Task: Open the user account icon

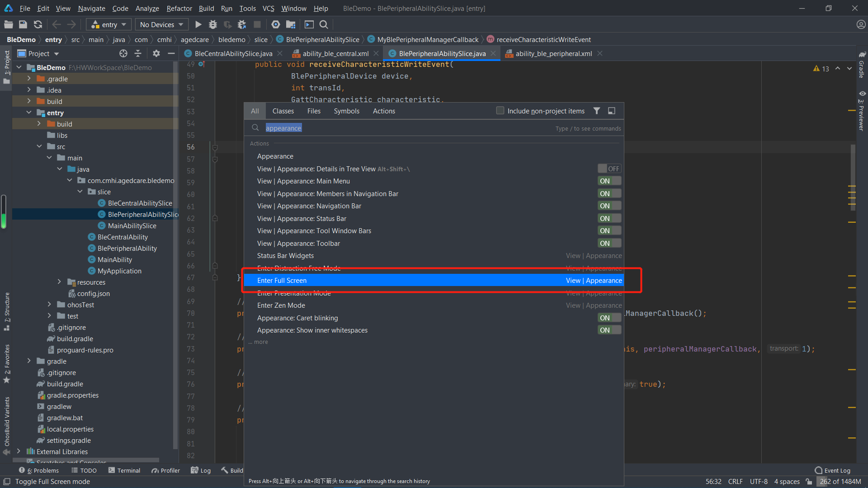Action: pos(861,24)
